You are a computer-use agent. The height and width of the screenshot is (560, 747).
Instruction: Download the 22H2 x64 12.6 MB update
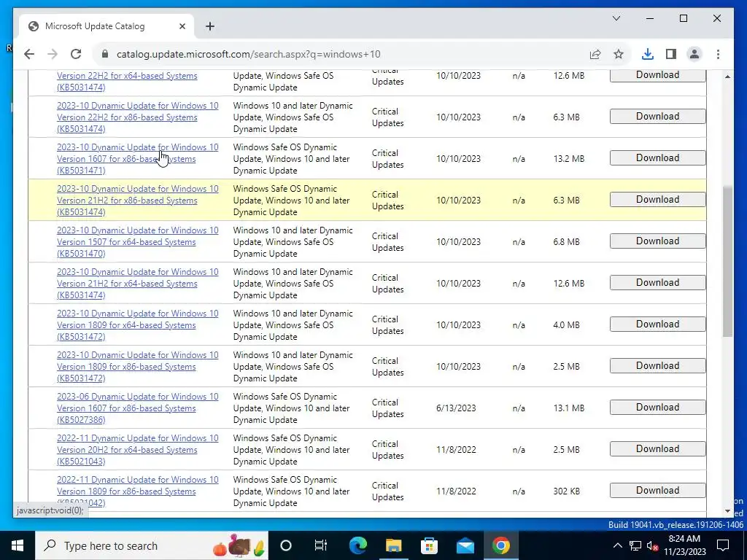click(657, 75)
